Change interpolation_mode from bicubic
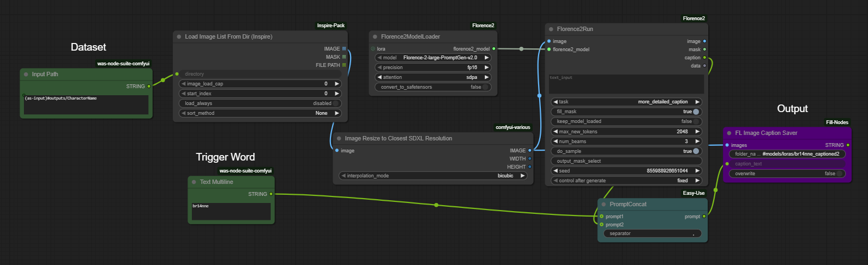This screenshot has width=868, height=265. point(433,176)
